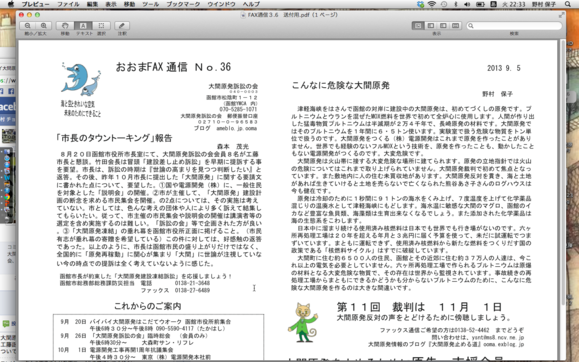Click organization name 大間原発訴訟の会

pos(233,86)
